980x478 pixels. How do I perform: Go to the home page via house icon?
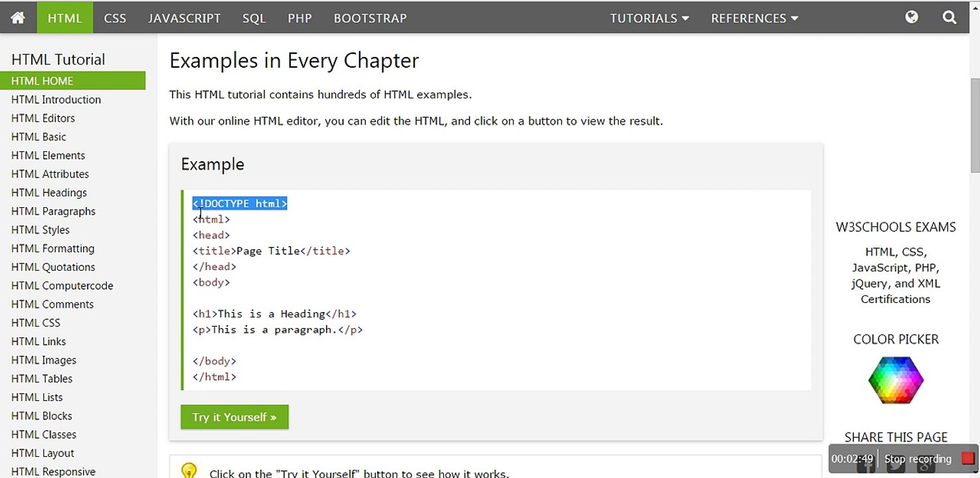(x=18, y=18)
